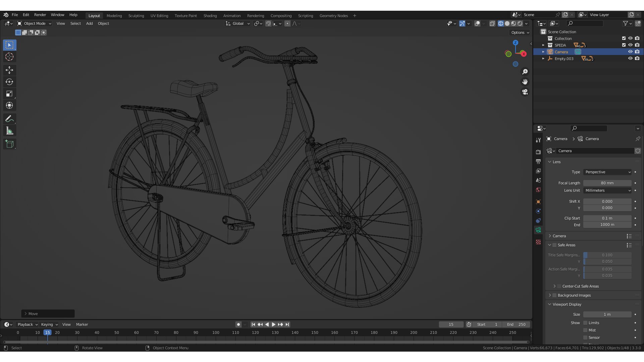
Task: Enable Show Mist checkbox
Action: point(585,330)
